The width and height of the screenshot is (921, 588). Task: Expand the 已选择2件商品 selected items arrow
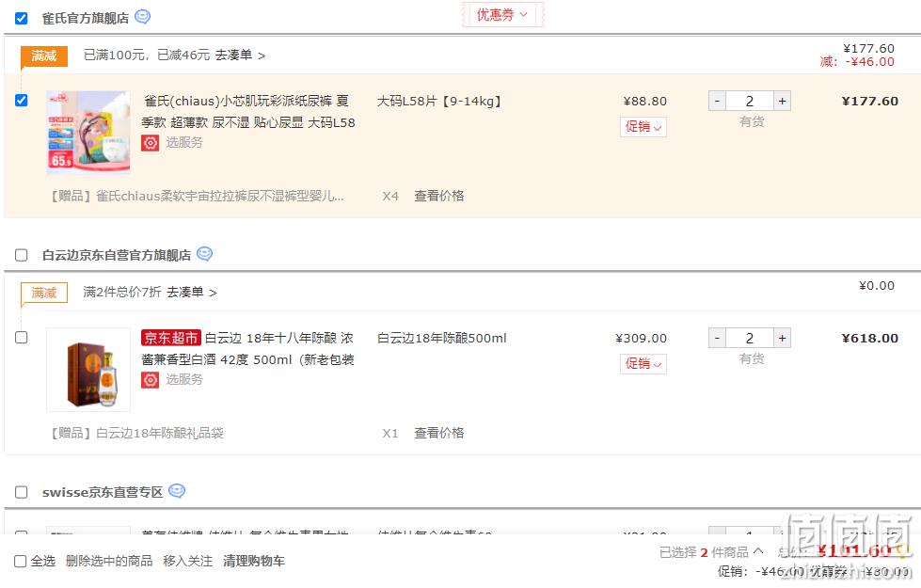click(758, 551)
